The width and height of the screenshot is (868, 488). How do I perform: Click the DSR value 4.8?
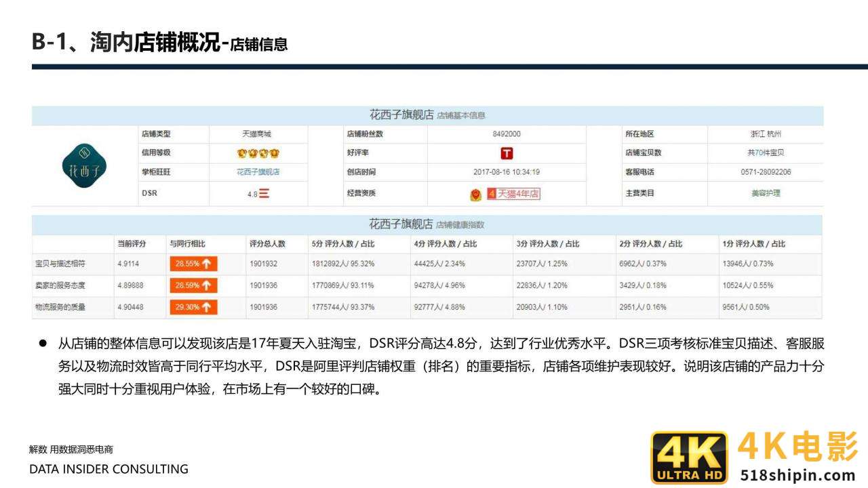click(x=252, y=194)
